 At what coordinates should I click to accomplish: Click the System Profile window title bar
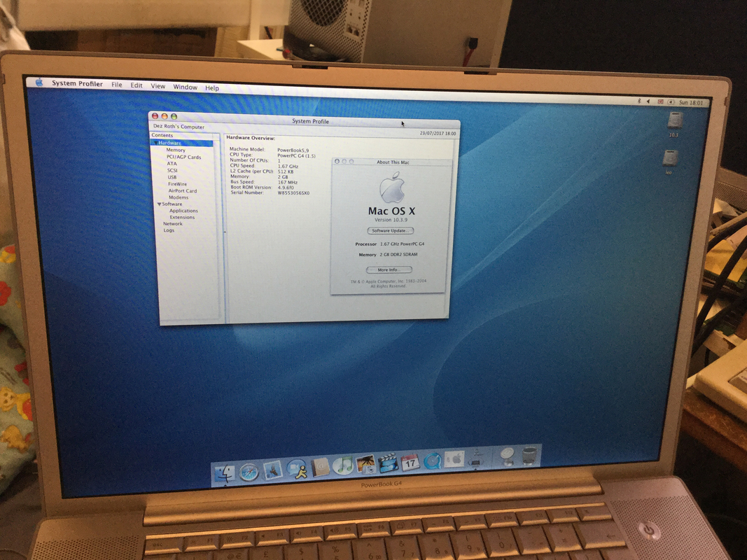(305, 119)
